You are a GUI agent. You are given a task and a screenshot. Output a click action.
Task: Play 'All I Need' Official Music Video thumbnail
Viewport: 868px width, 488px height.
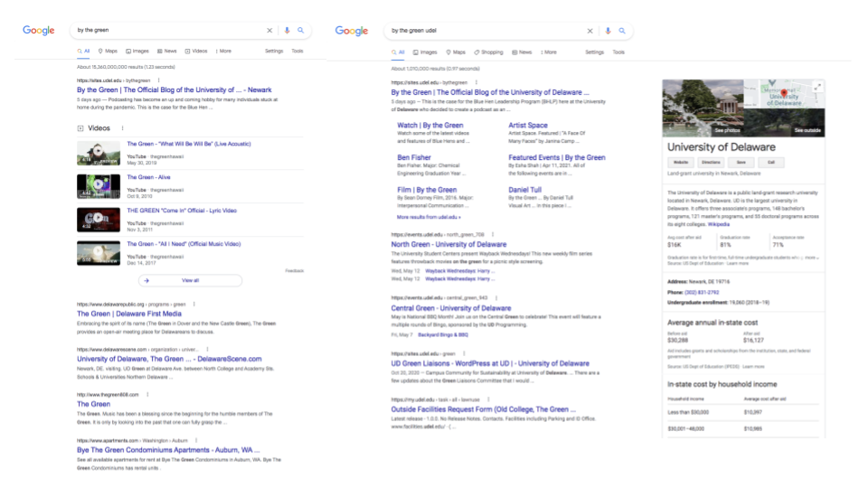99,253
